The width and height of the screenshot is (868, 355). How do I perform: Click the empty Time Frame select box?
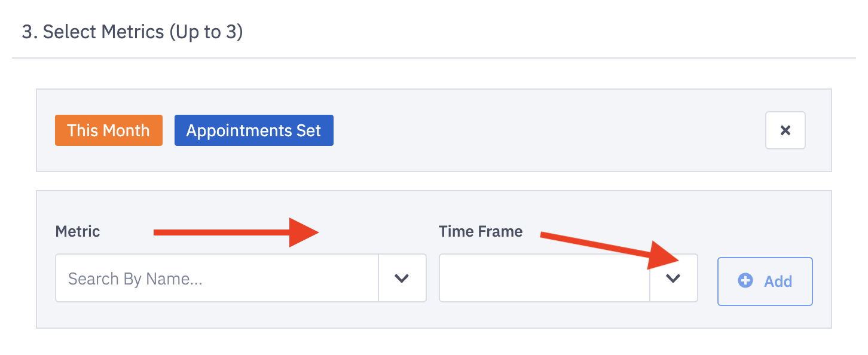[544, 279]
